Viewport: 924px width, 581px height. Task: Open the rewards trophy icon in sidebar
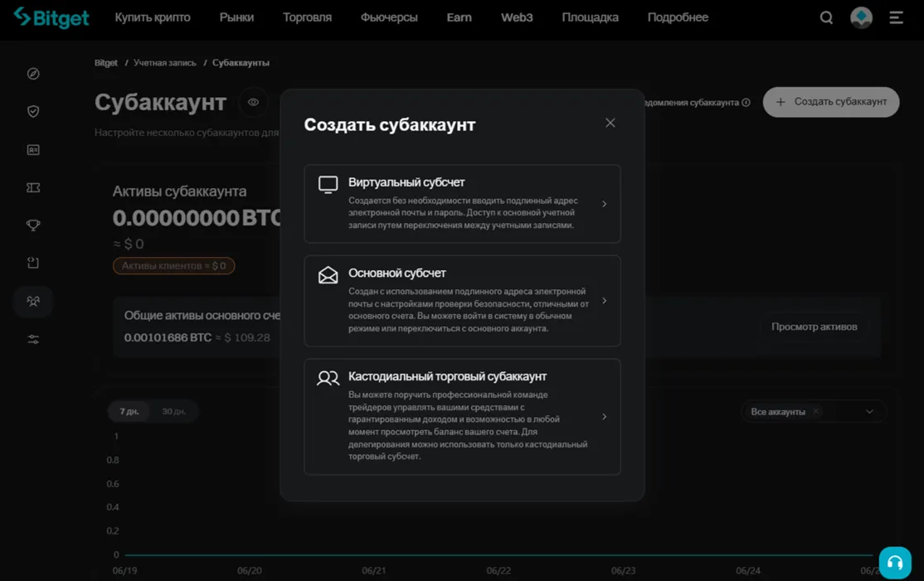tap(32, 225)
